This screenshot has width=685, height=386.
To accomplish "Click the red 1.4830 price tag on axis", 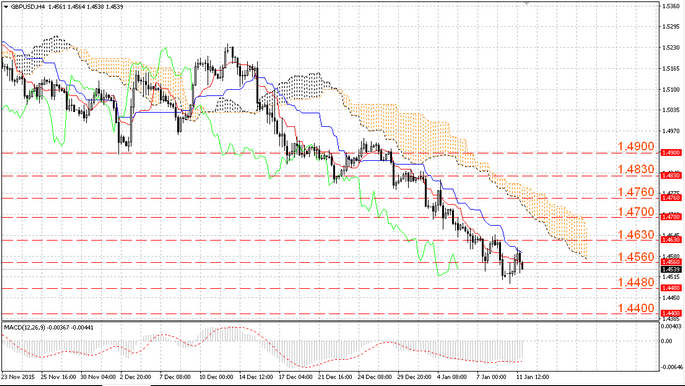I will pos(671,176).
